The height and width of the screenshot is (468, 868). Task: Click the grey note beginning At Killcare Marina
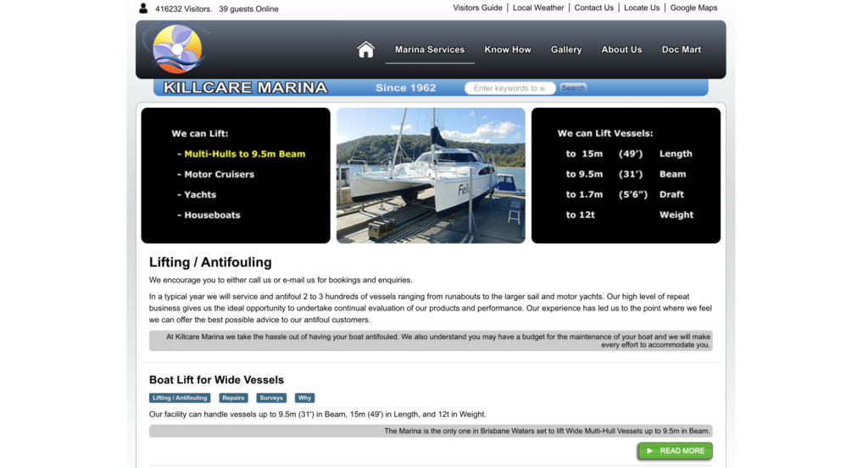click(x=431, y=341)
